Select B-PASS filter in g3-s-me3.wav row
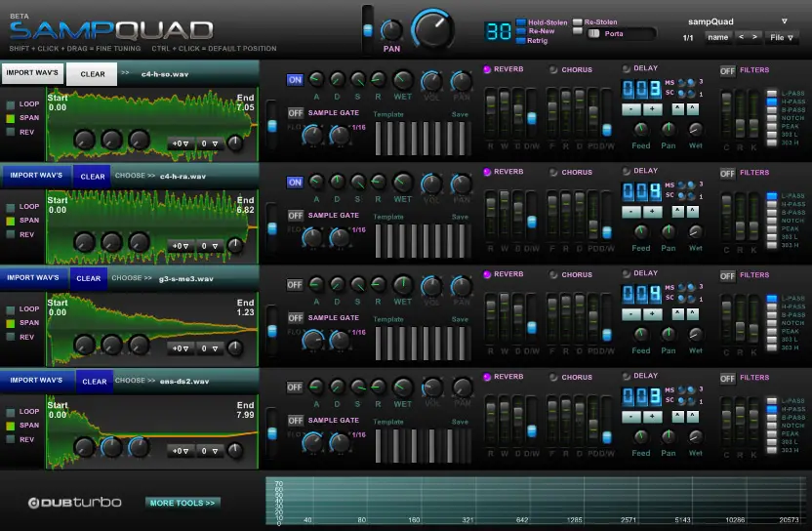Viewport: 812px width, 531px height. coord(772,314)
